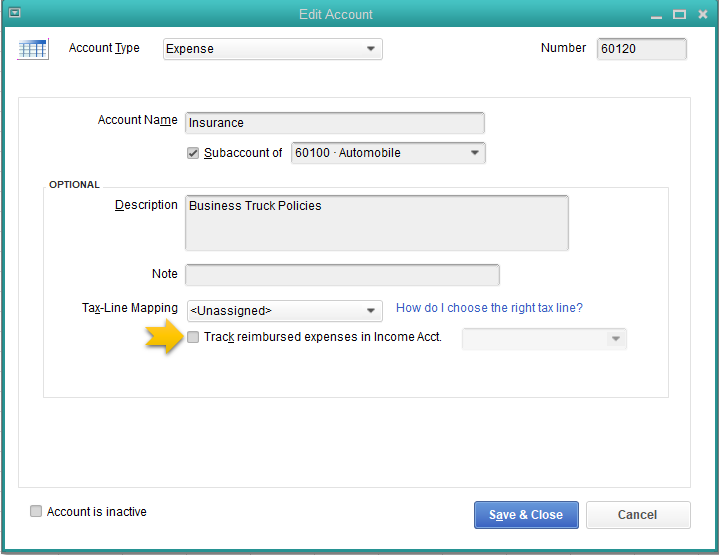Enable Track reimbursed expenses in Income Acct.
This screenshot has height=555, width=719.
[x=194, y=337]
